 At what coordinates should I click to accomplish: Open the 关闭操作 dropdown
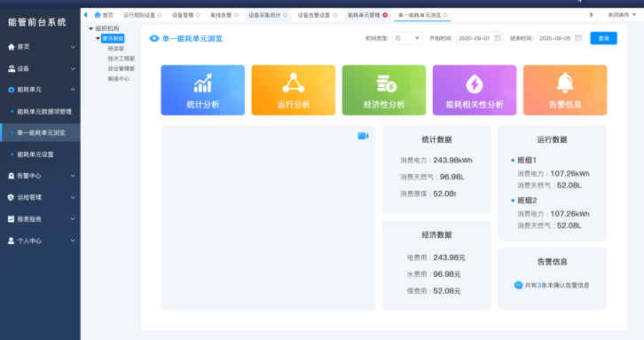[622, 15]
